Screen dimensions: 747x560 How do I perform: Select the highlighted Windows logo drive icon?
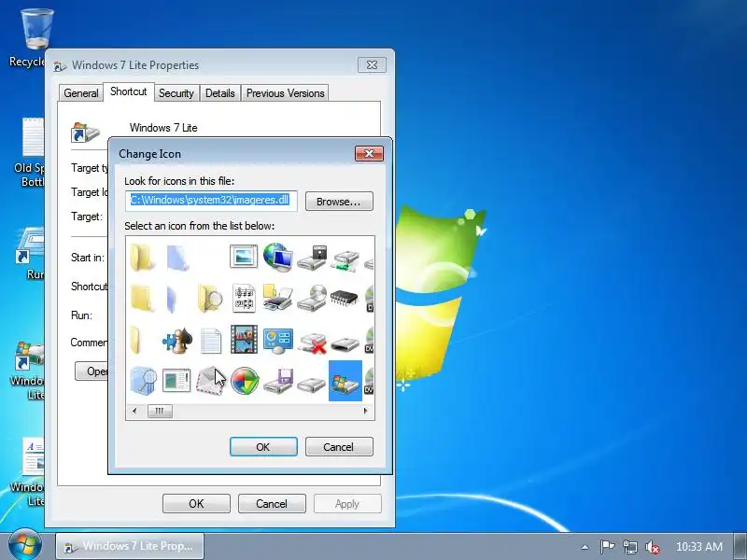point(345,381)
